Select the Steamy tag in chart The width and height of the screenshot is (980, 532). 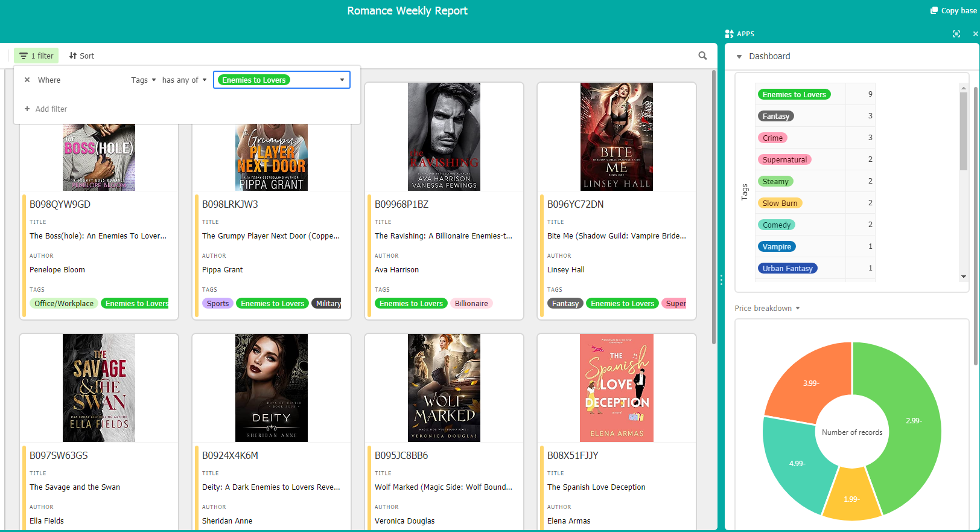click(x=775, y=181)
